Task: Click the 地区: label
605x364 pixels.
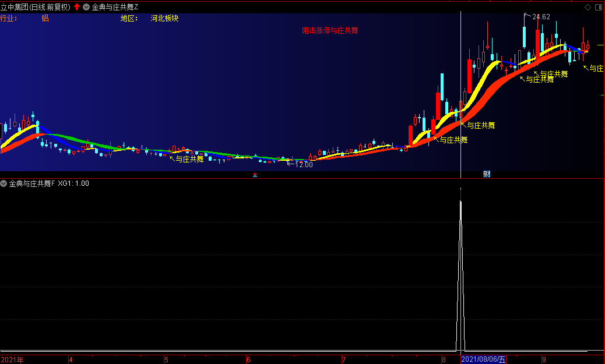Action: 129,18
